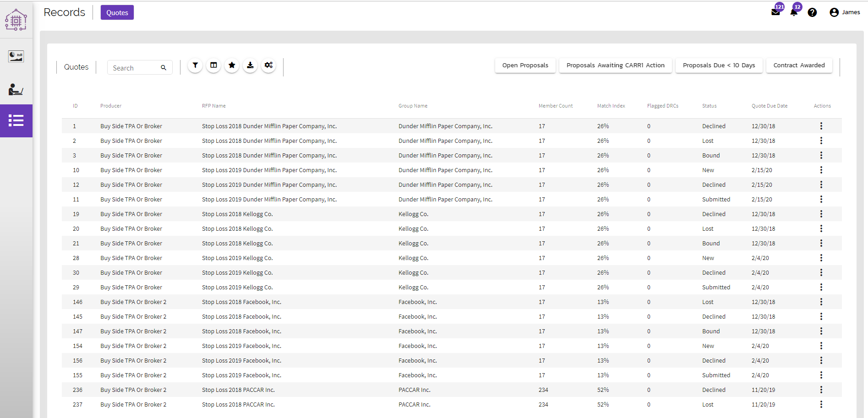868x418 pixels.
Task: Open the mail notifications icon
Action: tap(775, 12)
